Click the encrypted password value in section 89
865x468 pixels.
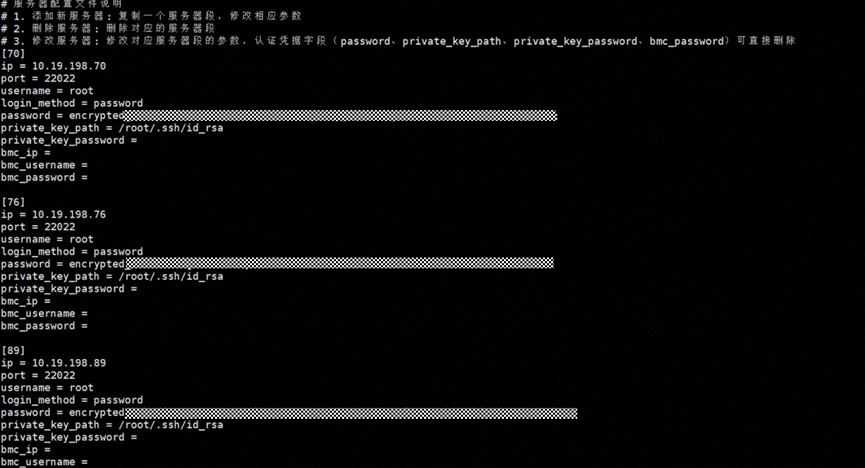tap(350, 412)
